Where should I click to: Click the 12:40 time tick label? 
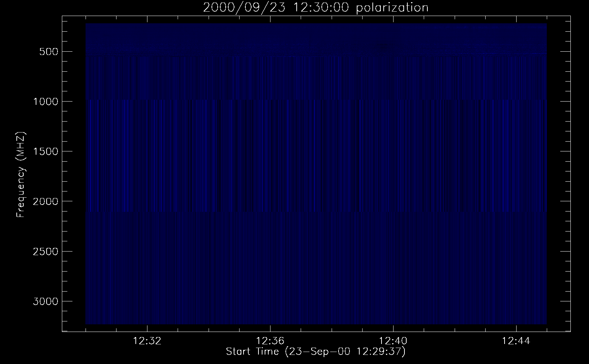pyautogui.click(x=393, y=341)
